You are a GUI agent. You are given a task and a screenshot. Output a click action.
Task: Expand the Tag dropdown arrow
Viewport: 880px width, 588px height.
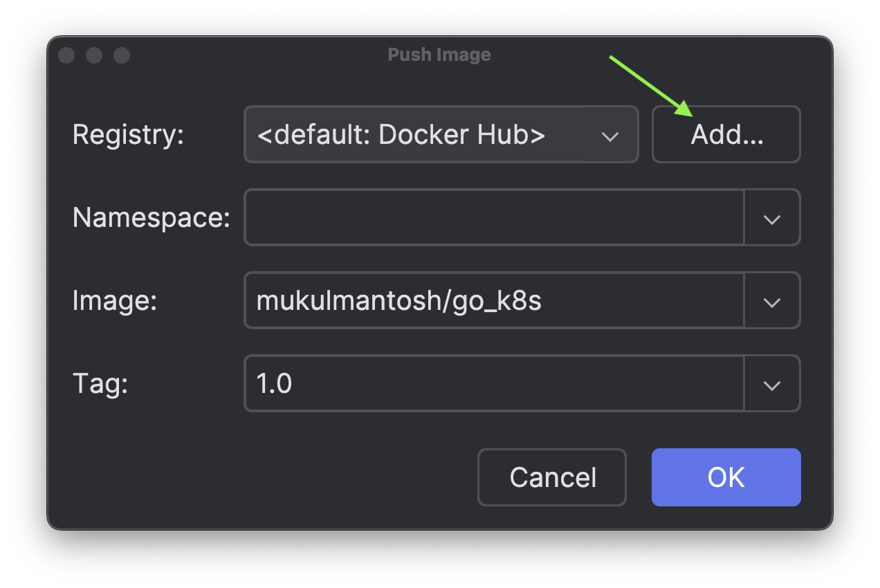772,383
